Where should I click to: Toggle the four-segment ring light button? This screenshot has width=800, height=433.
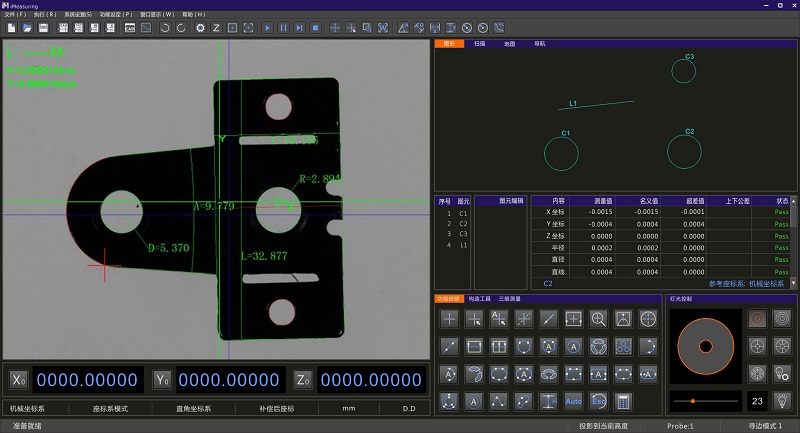coord(757,347)
